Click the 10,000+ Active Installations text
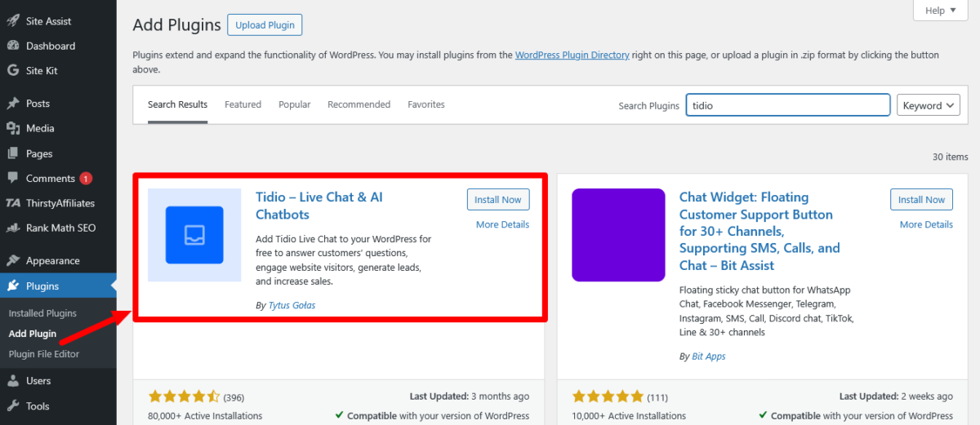Image resolution: width=980 pixels, height=425 pixels. 629,416
